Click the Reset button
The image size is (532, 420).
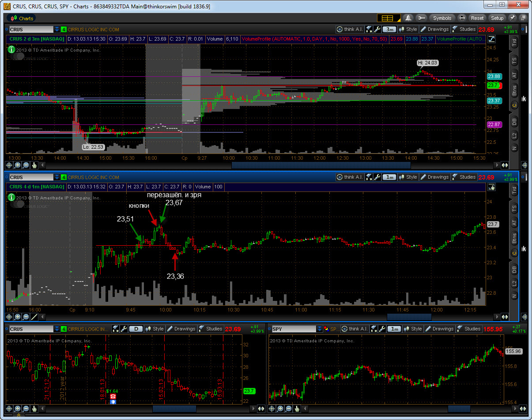pos(477,18)
